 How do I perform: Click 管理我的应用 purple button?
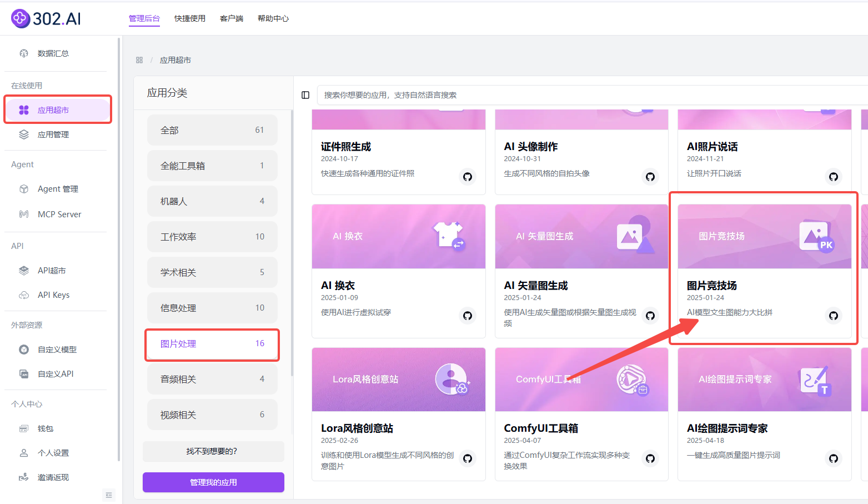213,482
